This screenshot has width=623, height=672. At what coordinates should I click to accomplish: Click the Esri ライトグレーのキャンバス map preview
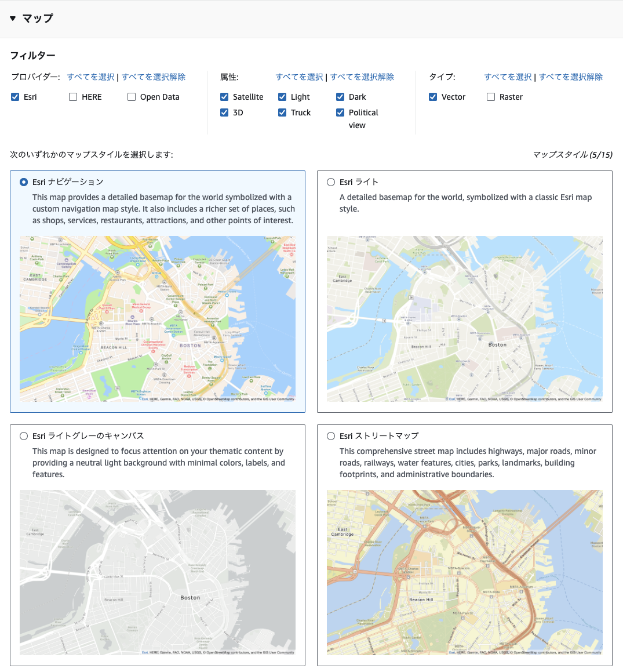tap(158, 573)
